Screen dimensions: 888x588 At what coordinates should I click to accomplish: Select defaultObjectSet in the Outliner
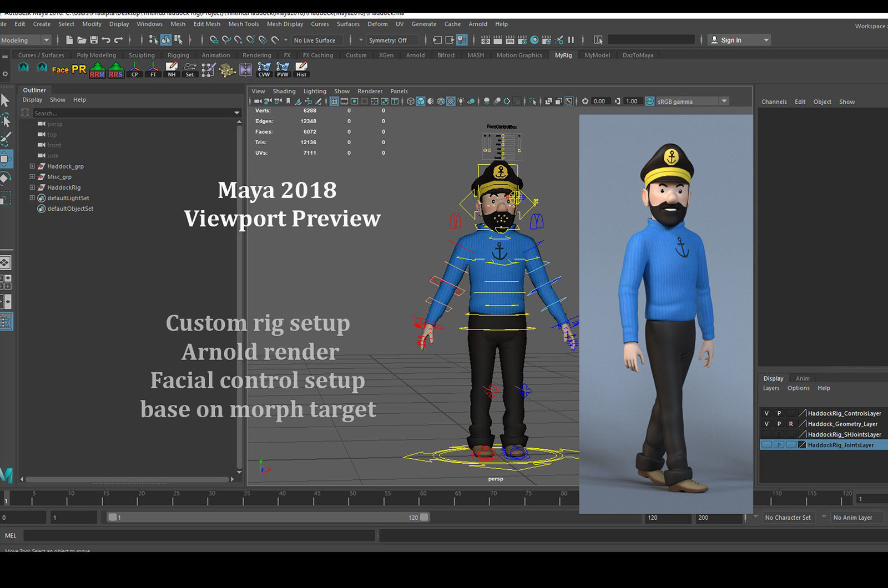[x=70, y=209]
